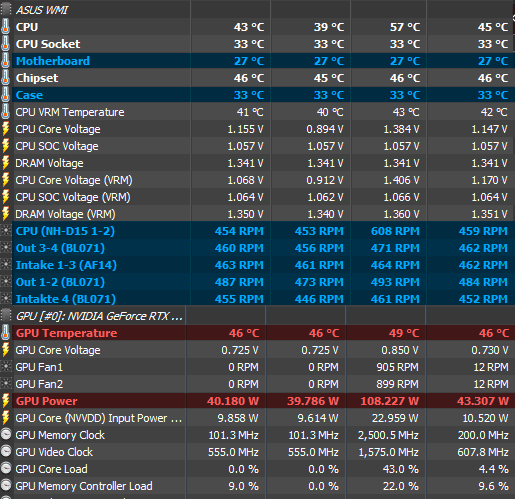Select the Out 3-4 (BL071) fan label
Image resolution: width=515 pixels, height=499 pixels.
coord(60,248)
